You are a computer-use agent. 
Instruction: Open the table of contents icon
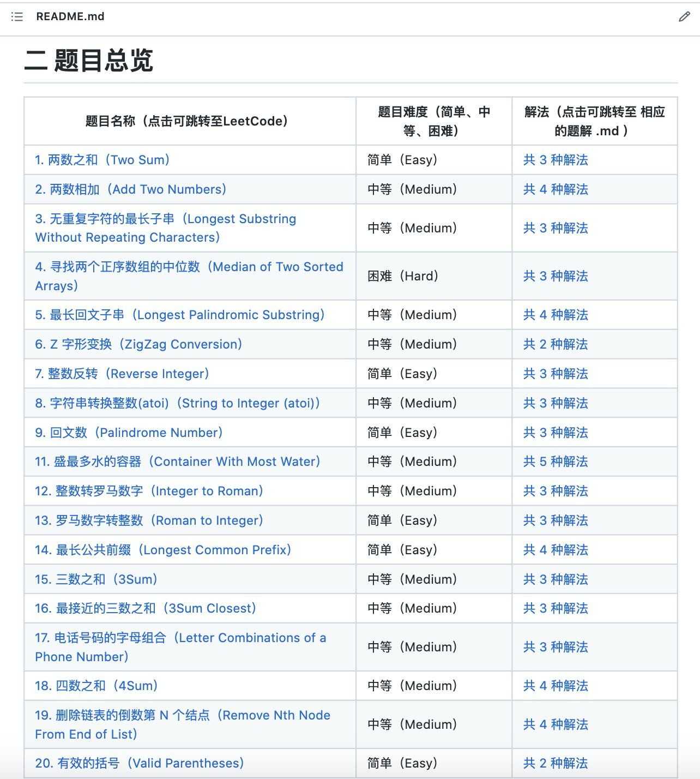[x=16, y=17]
